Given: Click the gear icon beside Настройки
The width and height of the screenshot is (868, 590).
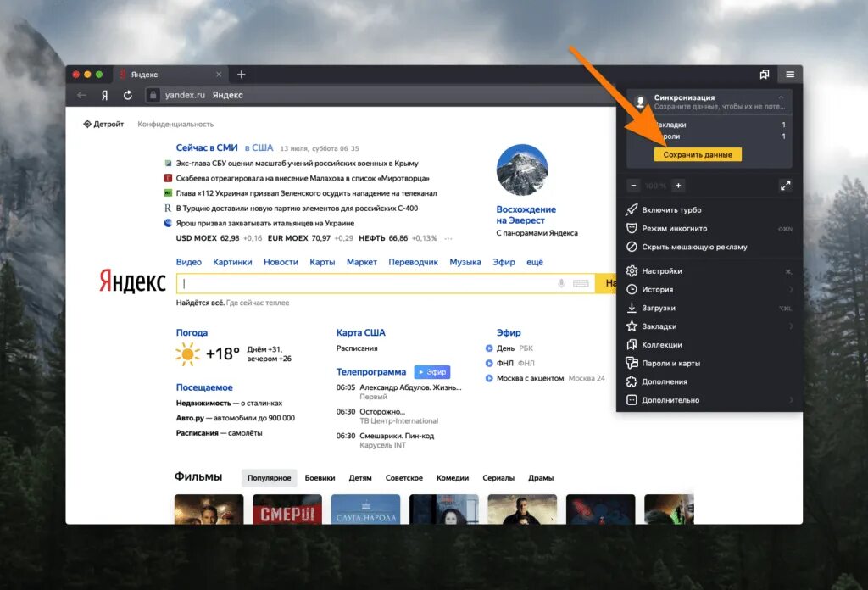Looking at the screenshot, I should coord(632,270).
